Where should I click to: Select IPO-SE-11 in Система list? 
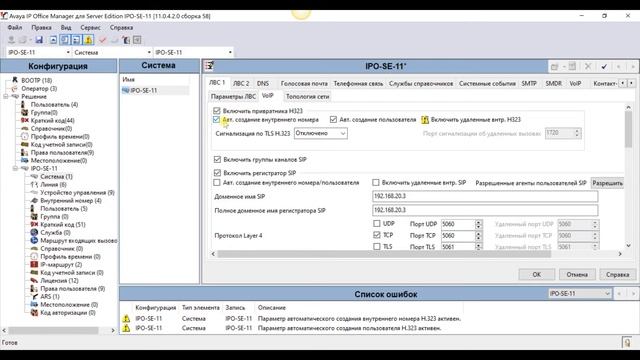pos(144,90)
